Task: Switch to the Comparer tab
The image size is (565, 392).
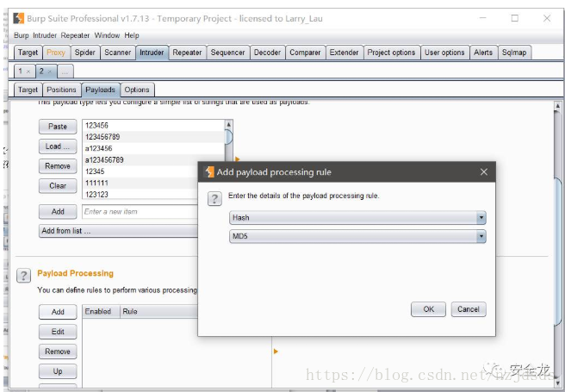Action: coord(305,53)
